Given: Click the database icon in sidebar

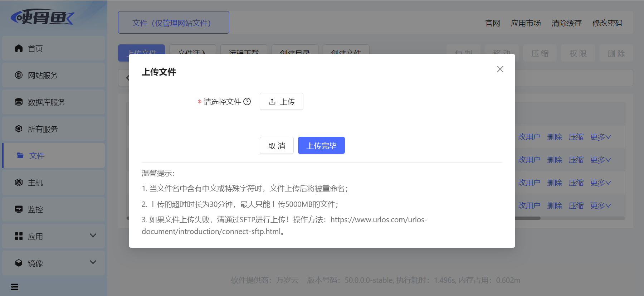Looking at the screenshot, I should tap(19, 102).
